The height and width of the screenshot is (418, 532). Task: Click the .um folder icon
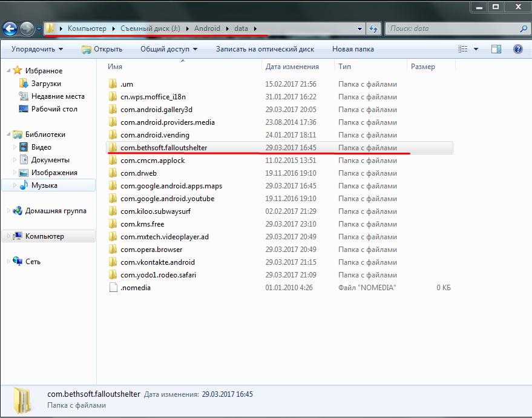coord(113,84)
